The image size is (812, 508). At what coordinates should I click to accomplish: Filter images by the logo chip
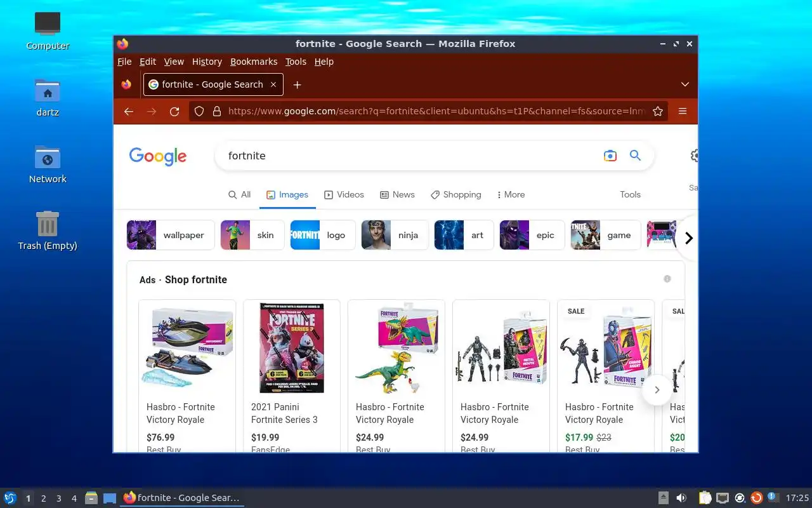pos(322,235)
